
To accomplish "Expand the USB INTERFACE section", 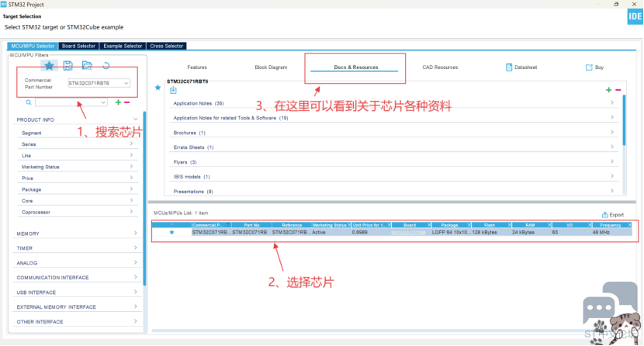I will point(135,292).
